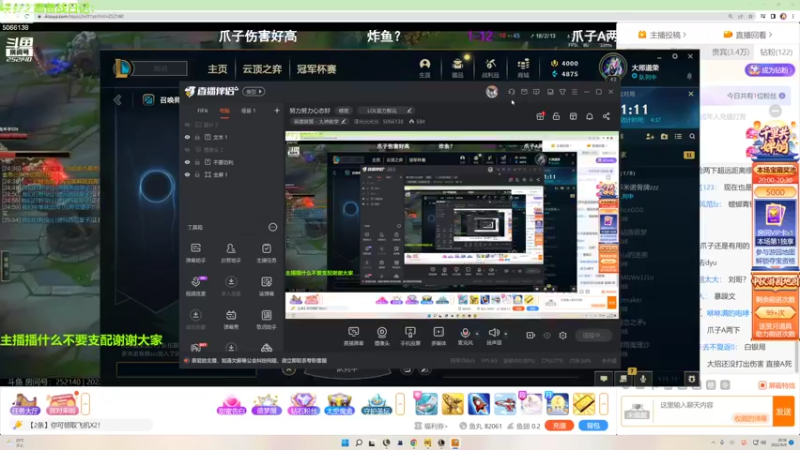Click the 成为钻粉 button
800x450 pixels.
[x=769, y=70]
